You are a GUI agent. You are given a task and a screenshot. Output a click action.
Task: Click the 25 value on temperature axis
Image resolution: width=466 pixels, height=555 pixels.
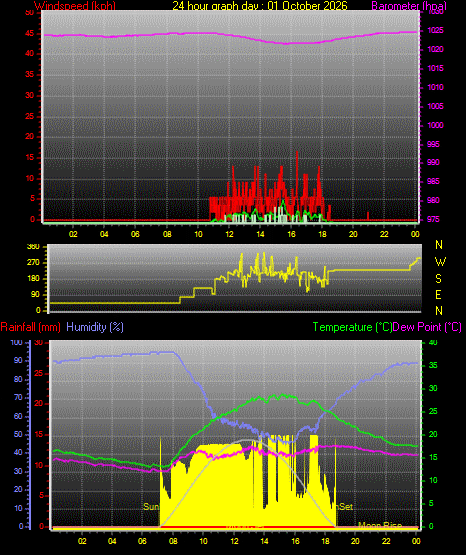click(433, 411)
